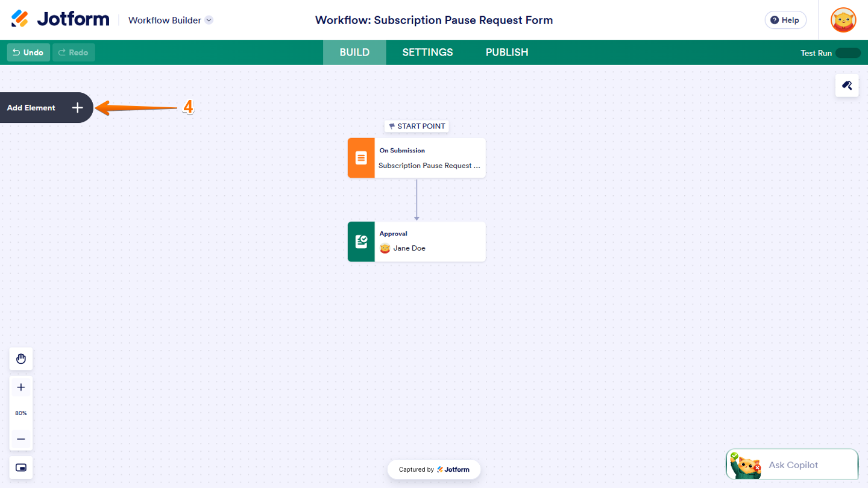Open the Workflow Builder dropdown
This screenshot has height=488, width=868.
[171, 20]
